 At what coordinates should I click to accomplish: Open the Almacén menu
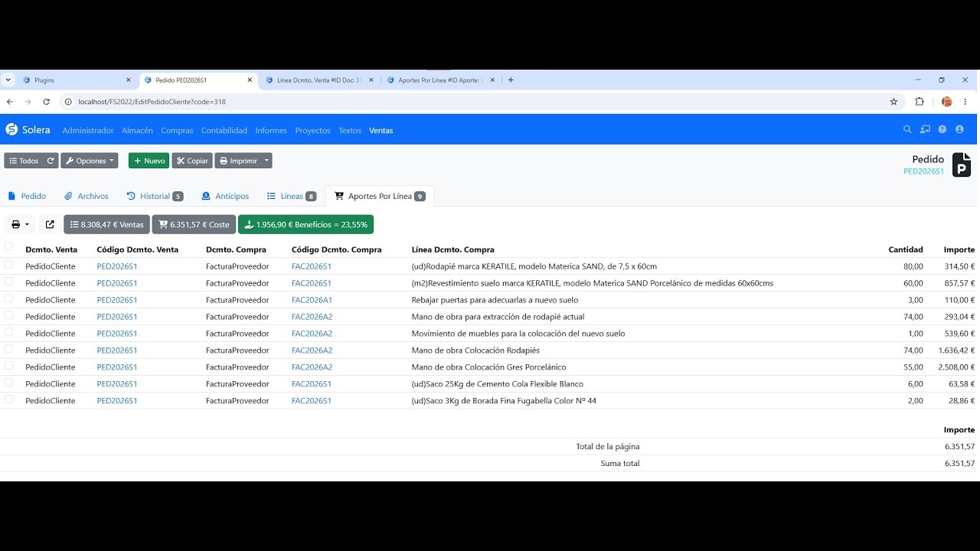coord(137,130)
